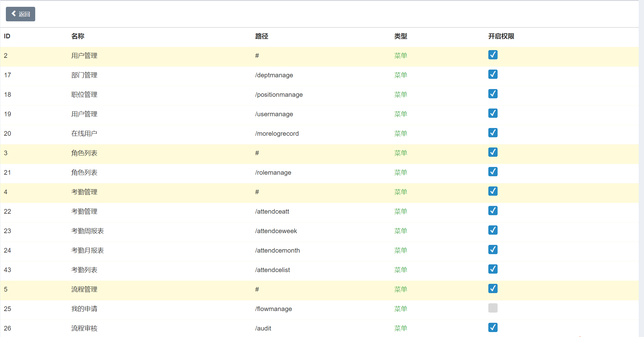Viewport: 644px width, 337px height.
Task: Disable 在线用户 permission checkbox
Action: coord(493,133)
